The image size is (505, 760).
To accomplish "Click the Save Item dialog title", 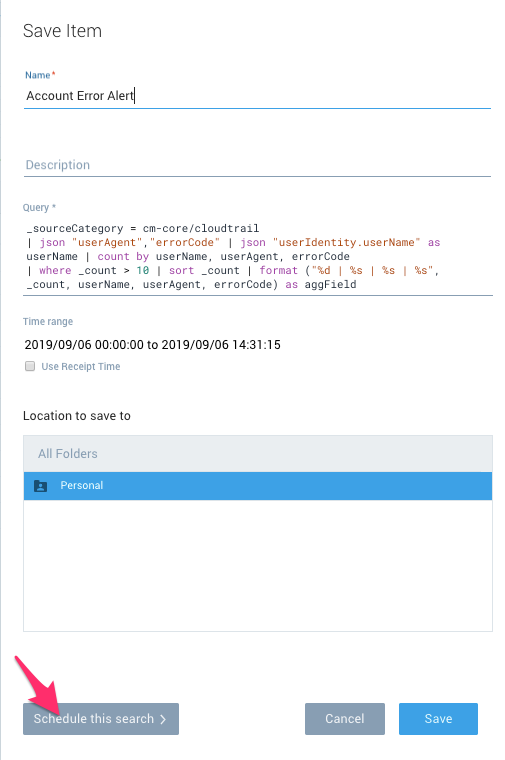I will pyautogui.click(x=62, y=31).
